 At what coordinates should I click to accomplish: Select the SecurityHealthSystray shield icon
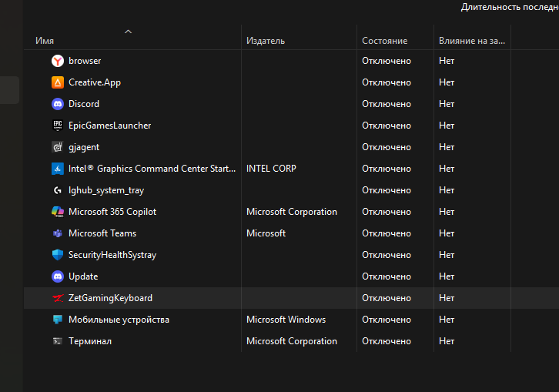[58, 255]
